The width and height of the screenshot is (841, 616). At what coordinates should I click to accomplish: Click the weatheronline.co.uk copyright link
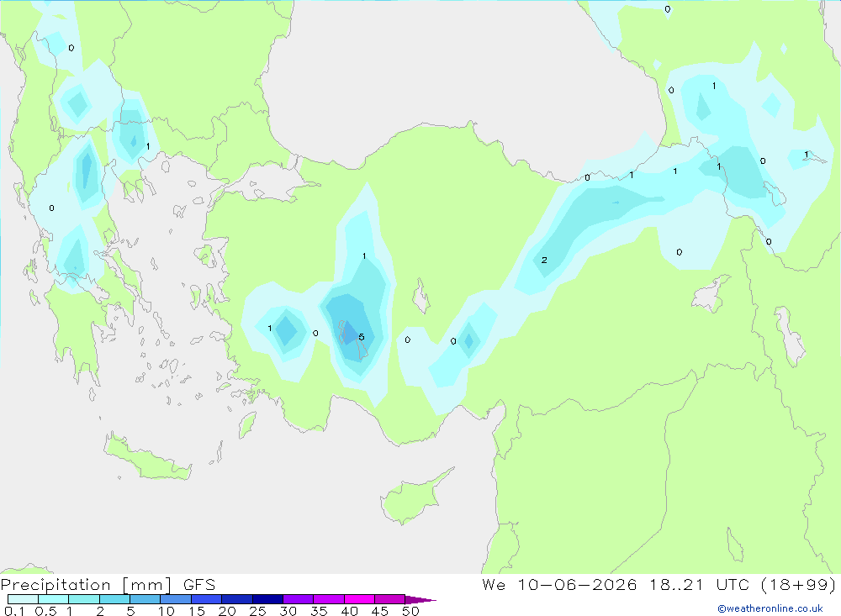[x=770, y=608]
